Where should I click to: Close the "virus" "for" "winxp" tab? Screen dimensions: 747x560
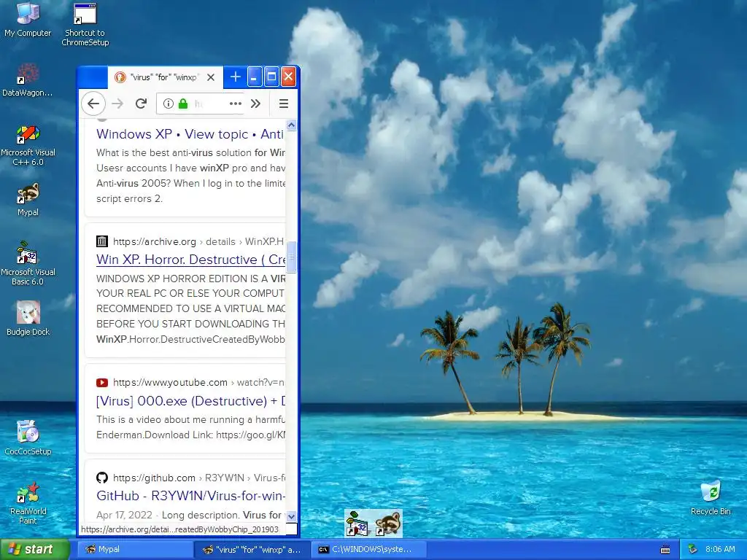tap(211, 77)
